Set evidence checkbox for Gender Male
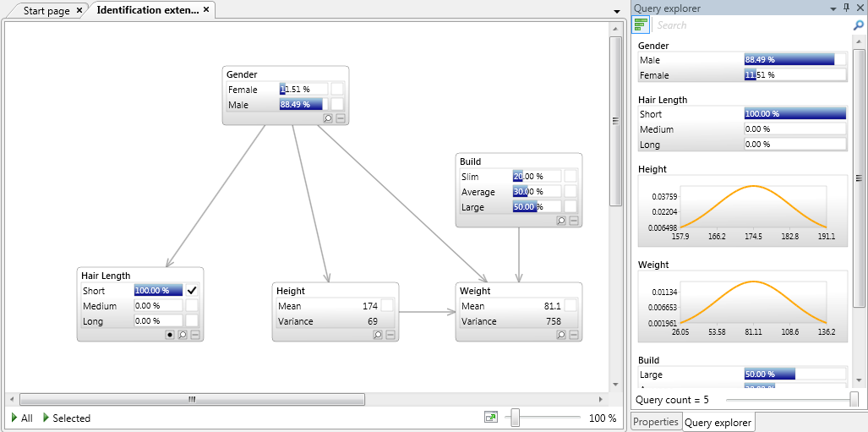Viewport: 868px width, 432px height. pyautogui.click(x=337, y=104)
